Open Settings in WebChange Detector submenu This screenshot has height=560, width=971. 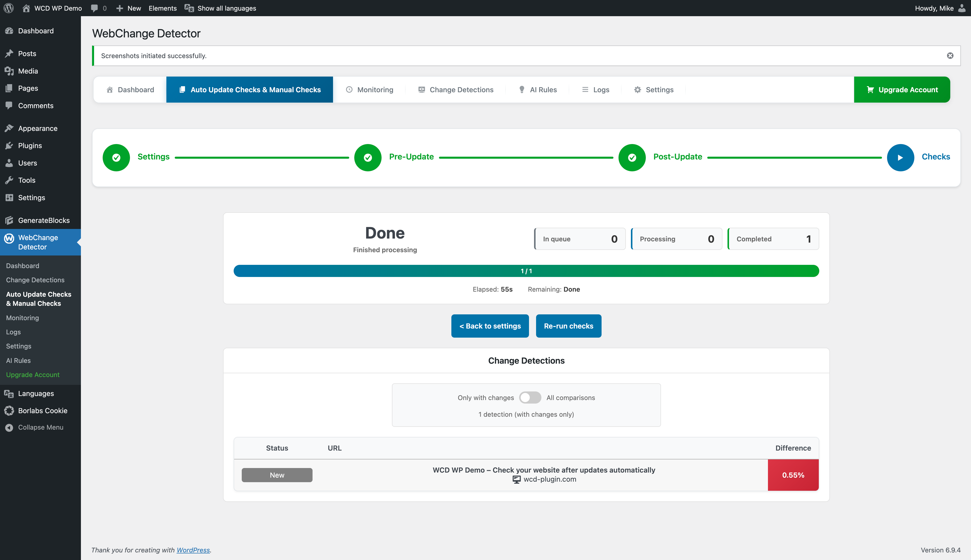(x=19, y=346)
